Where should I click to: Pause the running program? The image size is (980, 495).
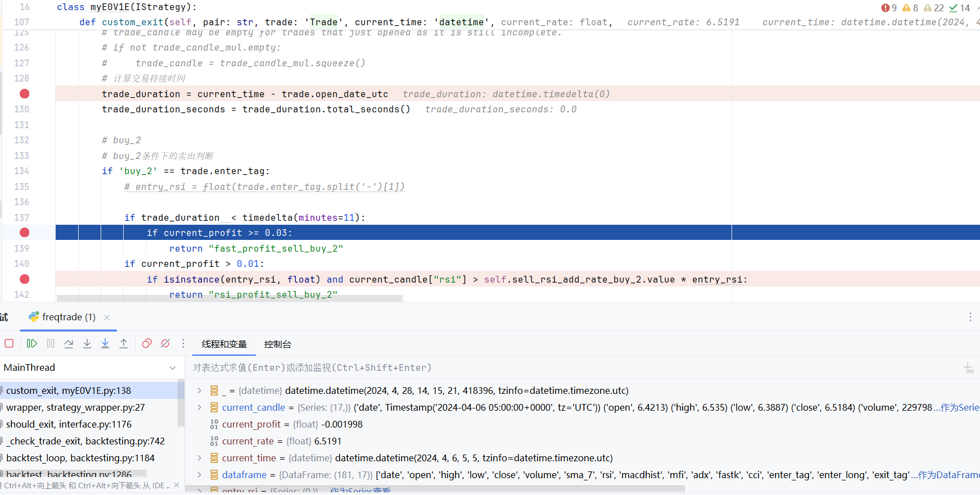coord(51,343)
